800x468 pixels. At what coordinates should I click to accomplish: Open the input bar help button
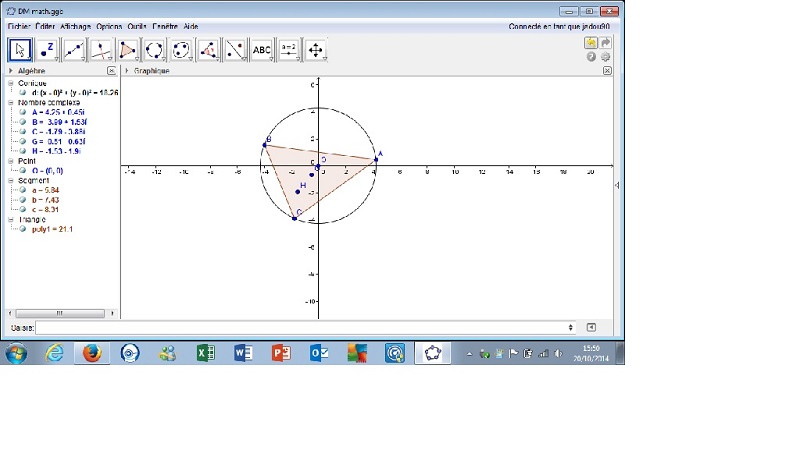pyautogui.click(x=591, y=327)
